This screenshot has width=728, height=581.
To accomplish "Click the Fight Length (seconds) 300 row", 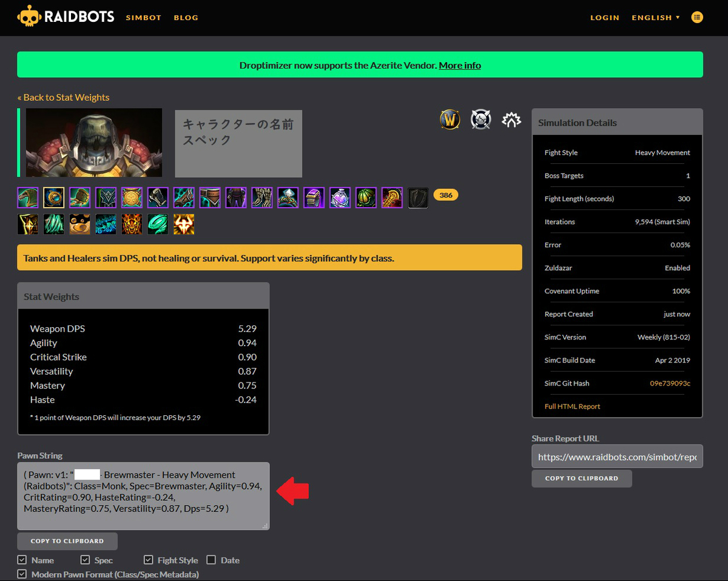I will point(618,199).
